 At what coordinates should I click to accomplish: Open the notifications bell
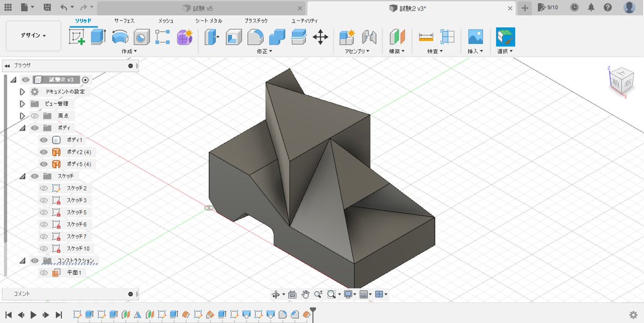[x=591, y=8]
